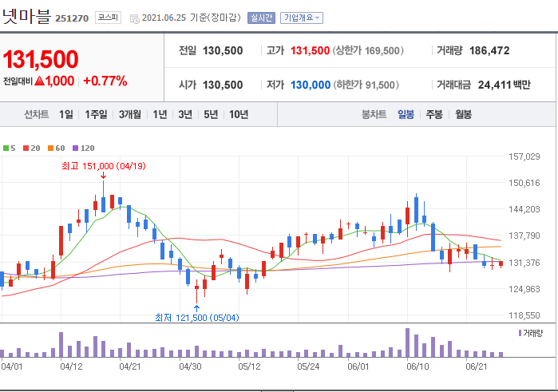The width and height of the screenshot is (558, 392).
Task: Click the 코스피 market badge
Action: 109,18
